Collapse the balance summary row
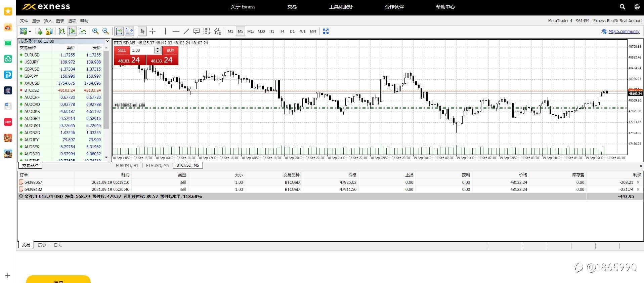The width and height of the screenshot is (644, 283). point(21,196)
